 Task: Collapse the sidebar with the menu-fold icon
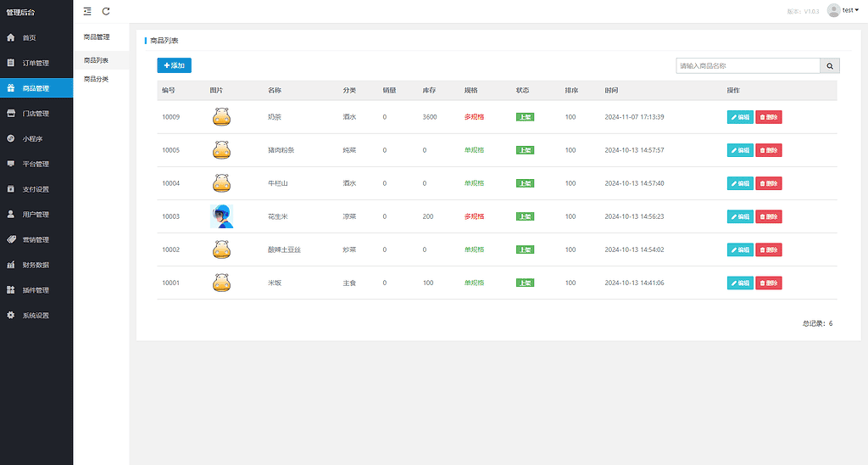point(87,11)
